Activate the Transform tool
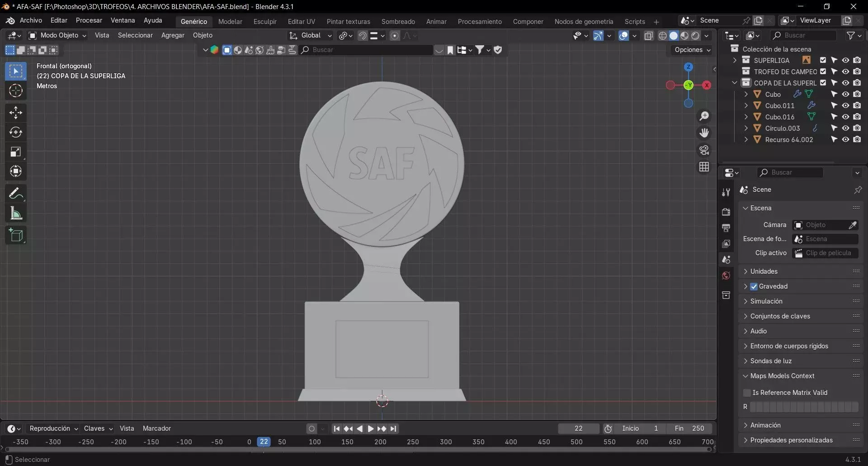The width and height of the screenshot is (868, 466). (x=16, y=171)
